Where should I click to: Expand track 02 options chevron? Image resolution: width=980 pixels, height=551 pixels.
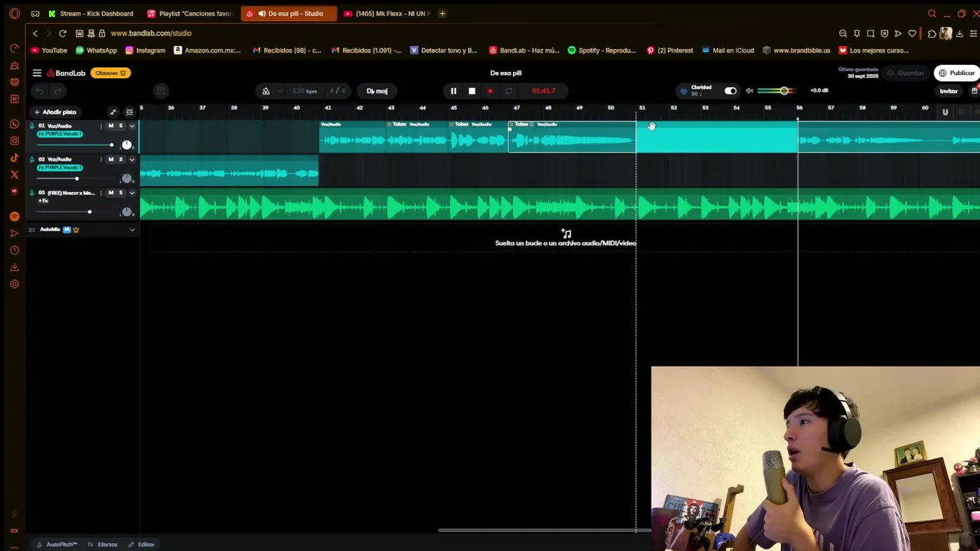(132, 159)
